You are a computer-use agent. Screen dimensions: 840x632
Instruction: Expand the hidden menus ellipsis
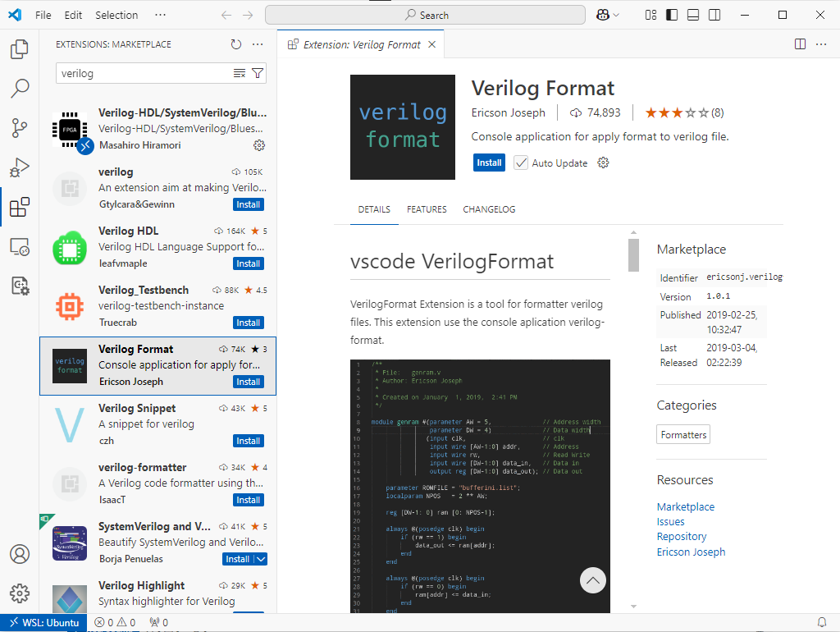tap(160, 15)
